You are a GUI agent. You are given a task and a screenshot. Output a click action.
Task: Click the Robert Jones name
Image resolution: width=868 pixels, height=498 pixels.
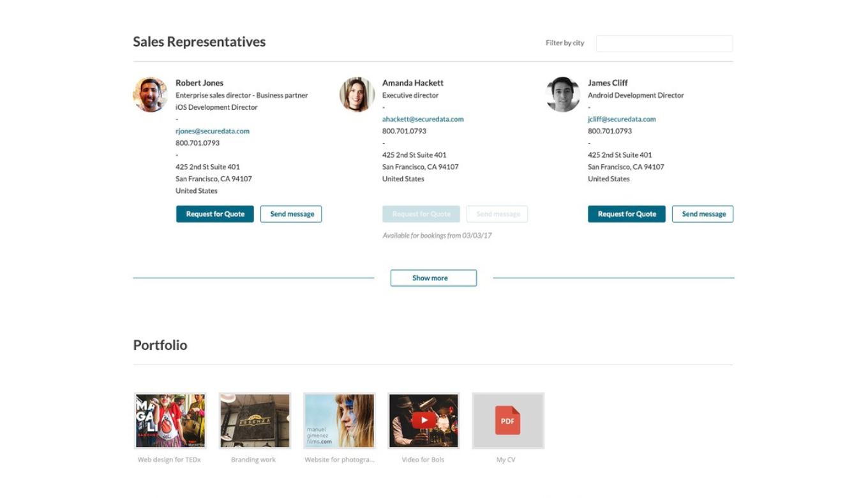pos(200,83)
